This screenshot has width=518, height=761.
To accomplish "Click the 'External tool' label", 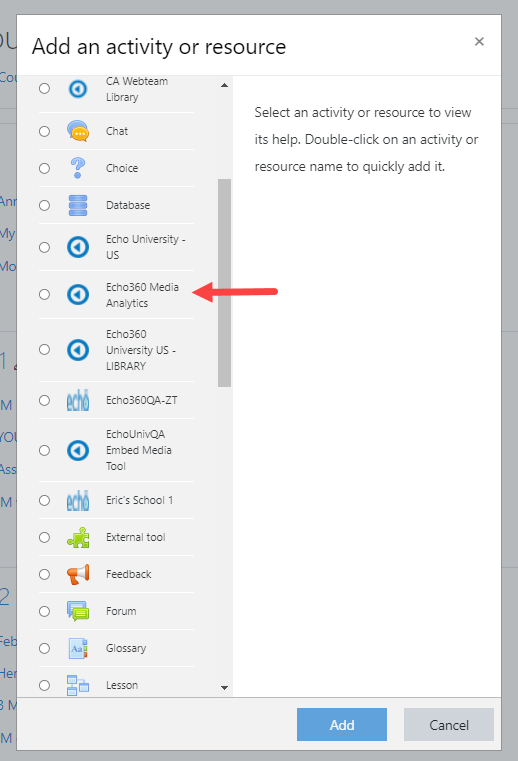I will [x=135, y=537].
